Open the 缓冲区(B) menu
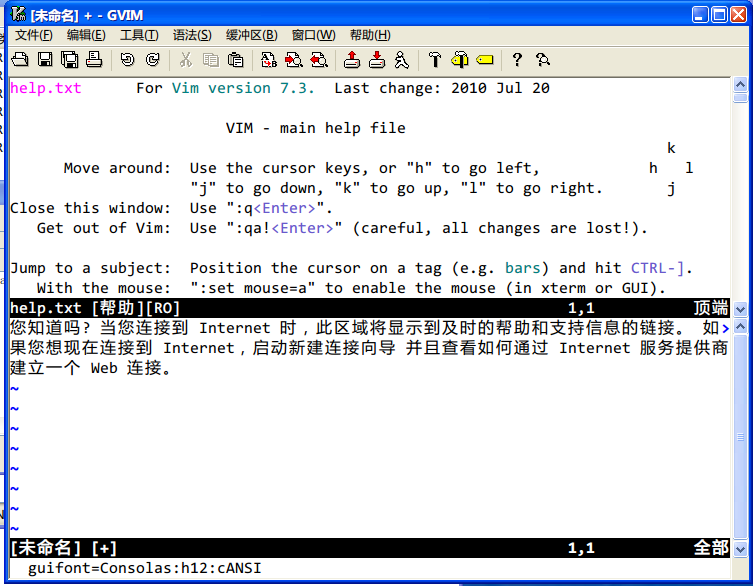Image resolution: width=753 pixels, height=586 pixels. 252,35
